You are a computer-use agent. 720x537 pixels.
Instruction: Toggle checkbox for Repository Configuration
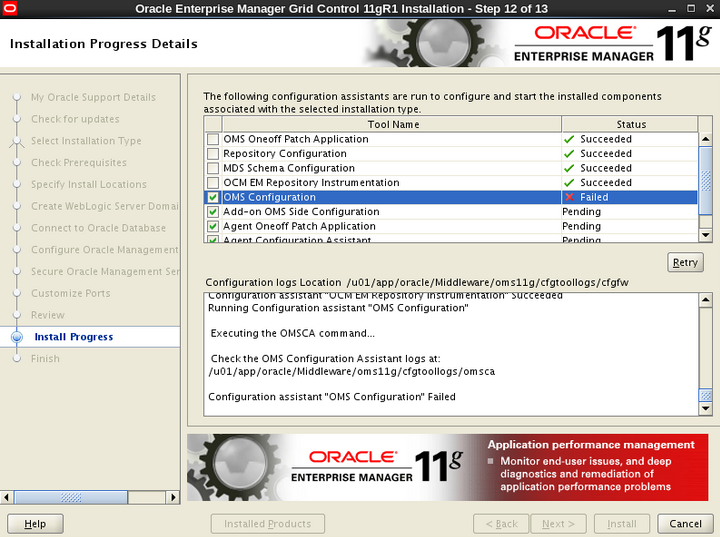pyautogui.click(x=213, y=153)
